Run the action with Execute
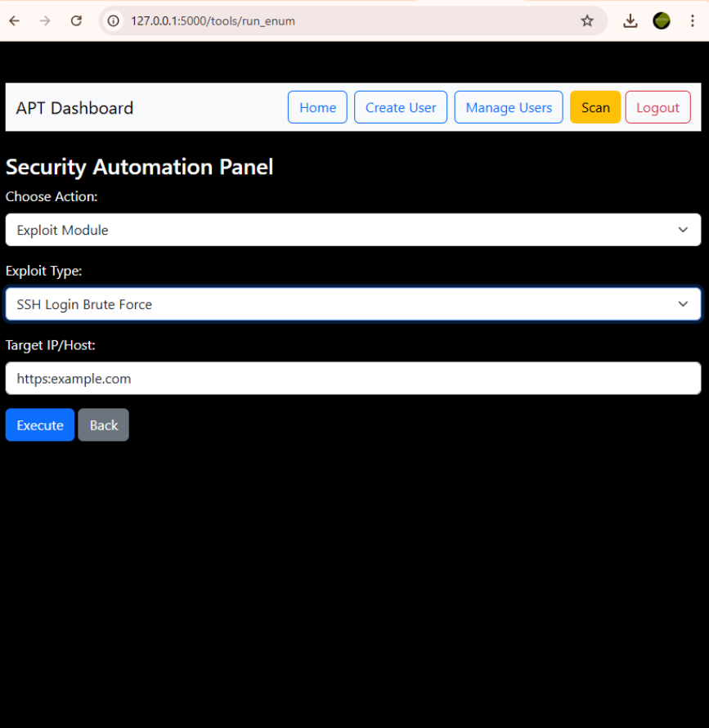The width and height of the screenshot is (709, 728). (x=40, y=425)
